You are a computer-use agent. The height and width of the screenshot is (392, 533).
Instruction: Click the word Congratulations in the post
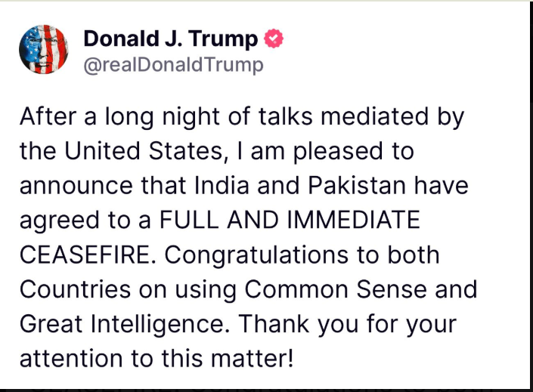tap(256, 255)
